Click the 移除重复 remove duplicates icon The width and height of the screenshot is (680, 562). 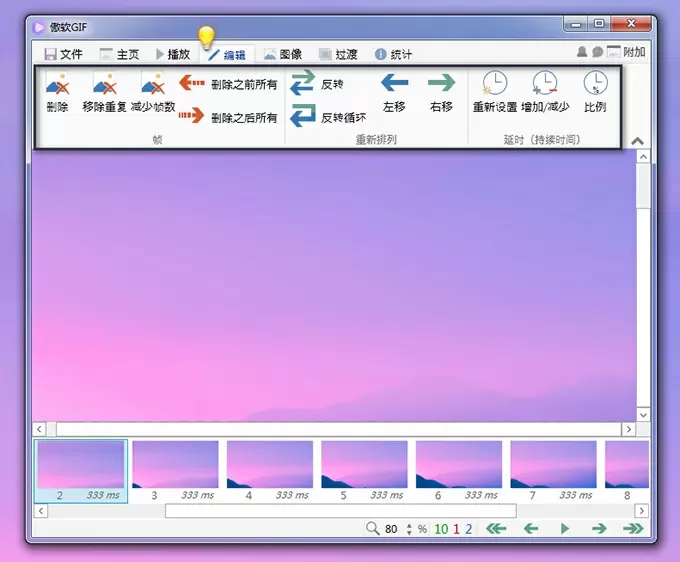pos(105,93)
